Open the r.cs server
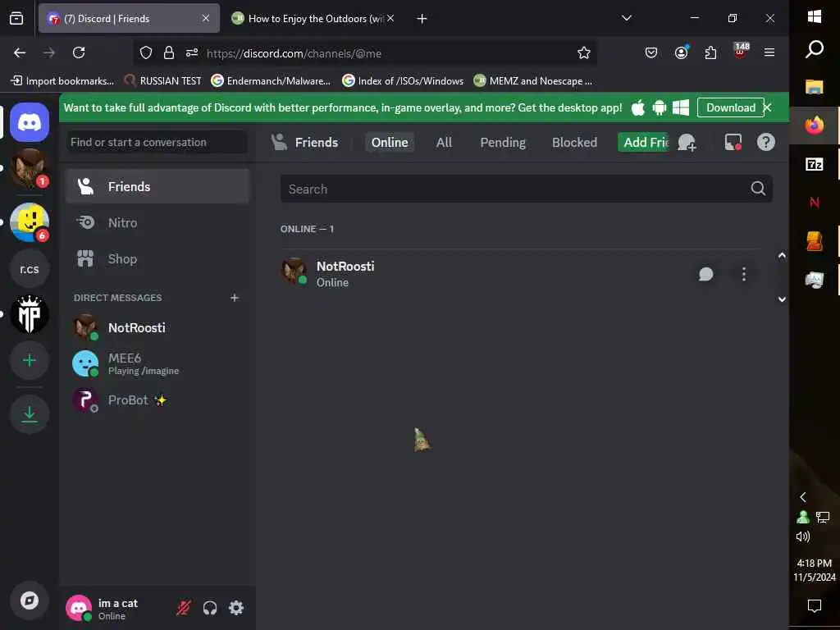The height and width of the screenshot is (630, 840). click(30, 269)
